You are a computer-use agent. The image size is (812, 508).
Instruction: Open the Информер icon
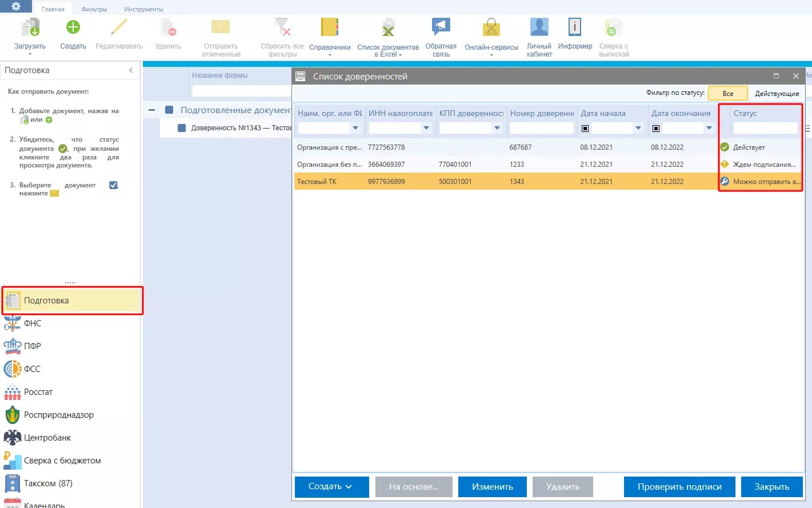(575, 27)
